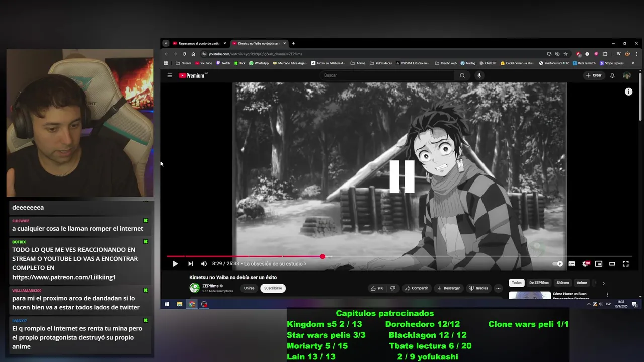The image size is (644, 362).
Task: Open the Windows Start menu
Action: pos(167,304)
